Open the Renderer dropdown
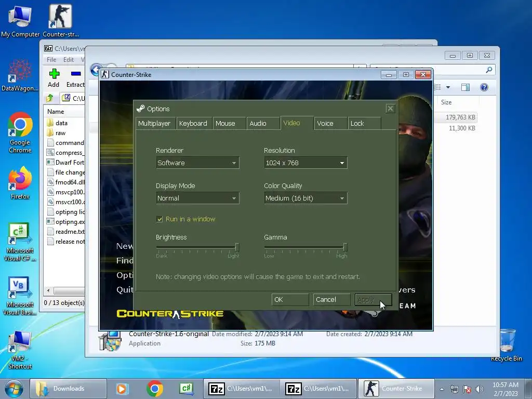 click(197, 163)
